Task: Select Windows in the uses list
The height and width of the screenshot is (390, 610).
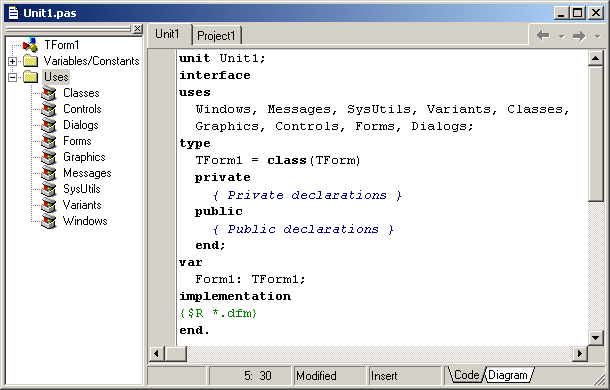Action: pyautogui.click(x=85, y=221)
